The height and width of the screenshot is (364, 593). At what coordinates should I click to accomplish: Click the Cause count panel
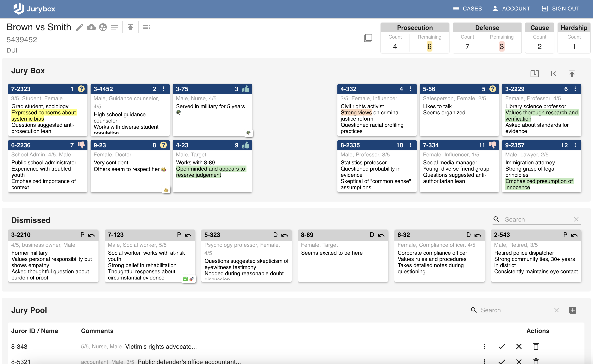coord(539,38)
